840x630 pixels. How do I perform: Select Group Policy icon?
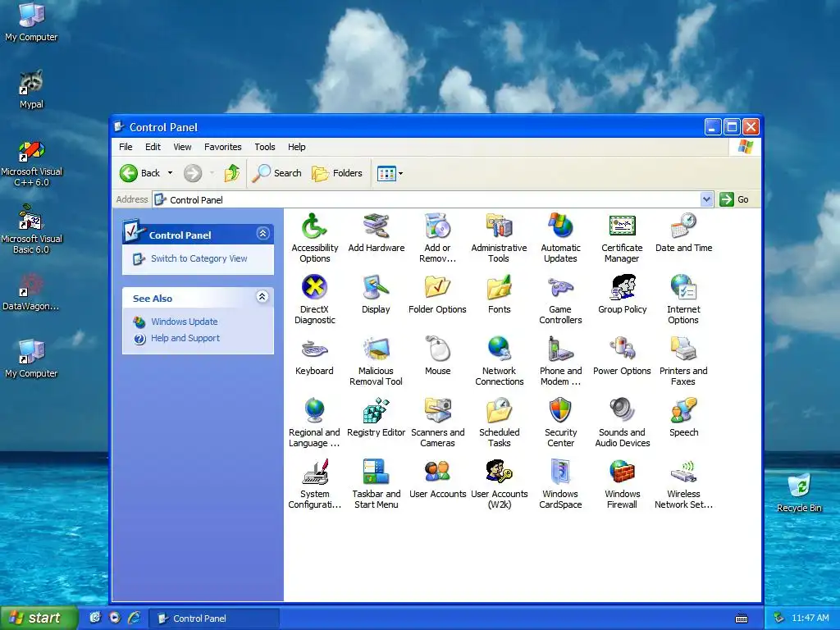tap(622, 288)
